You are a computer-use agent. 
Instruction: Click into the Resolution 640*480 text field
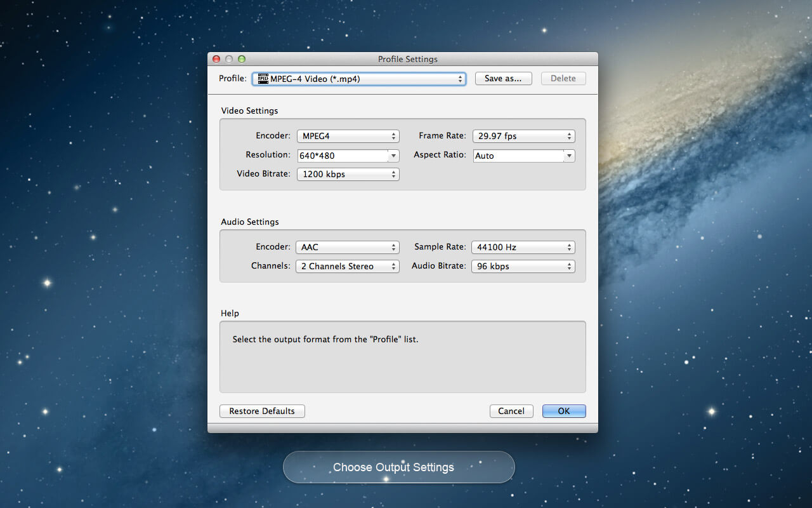(343, 156)
